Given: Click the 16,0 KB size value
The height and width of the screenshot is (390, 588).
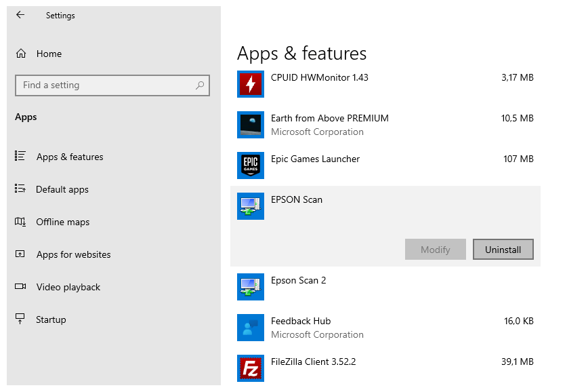Looking at the screenshot, I should coord(519,321).
